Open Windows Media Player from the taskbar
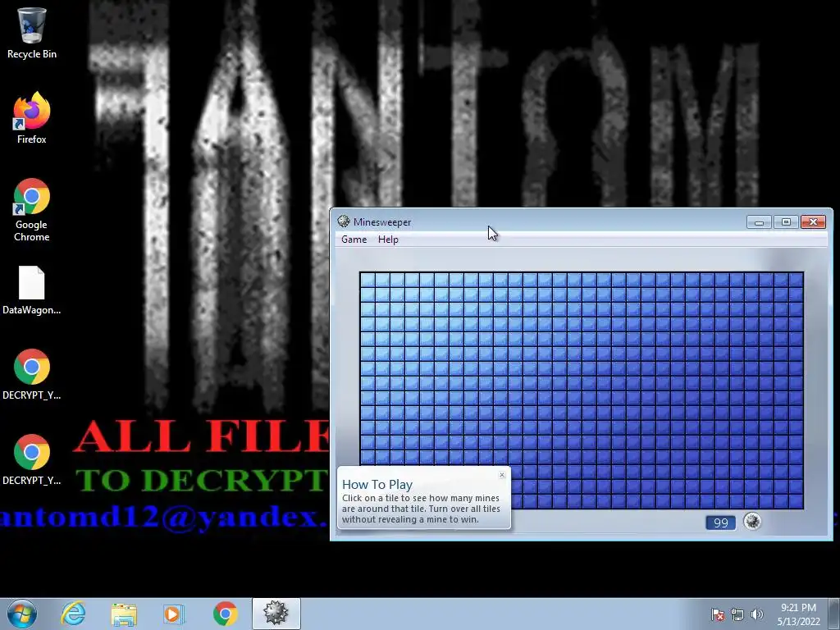840x630 pixels. pos(174,614)
